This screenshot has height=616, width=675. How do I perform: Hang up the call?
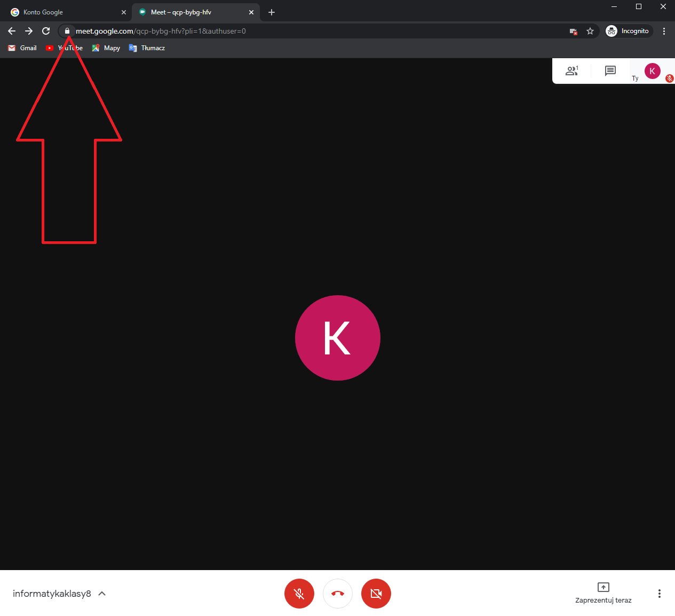[x=338, y=594]
